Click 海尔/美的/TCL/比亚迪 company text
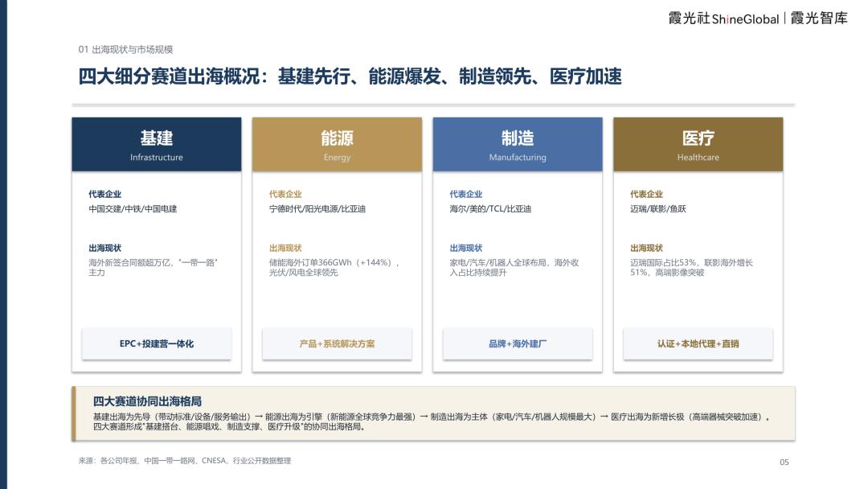 (490, 209)
